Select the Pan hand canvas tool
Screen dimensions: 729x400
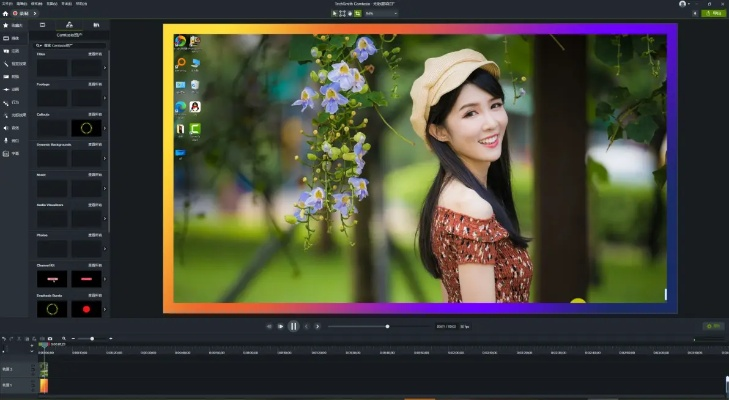click(x=350, y=13)
